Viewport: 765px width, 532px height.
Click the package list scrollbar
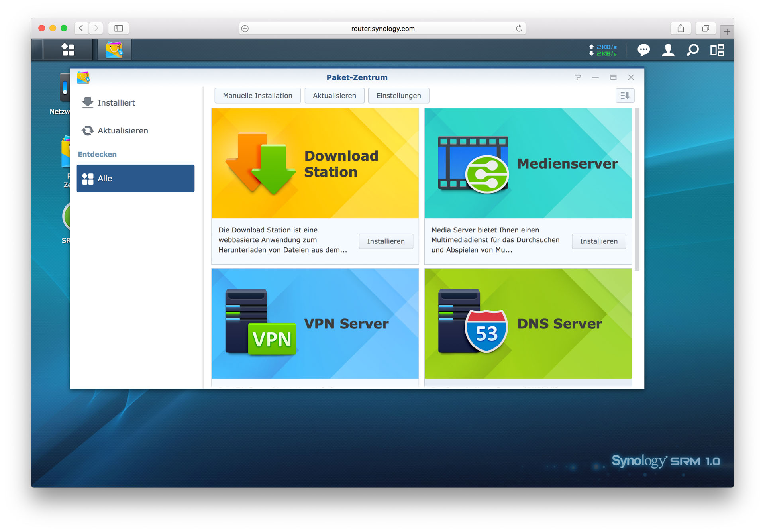click(637, 189)
